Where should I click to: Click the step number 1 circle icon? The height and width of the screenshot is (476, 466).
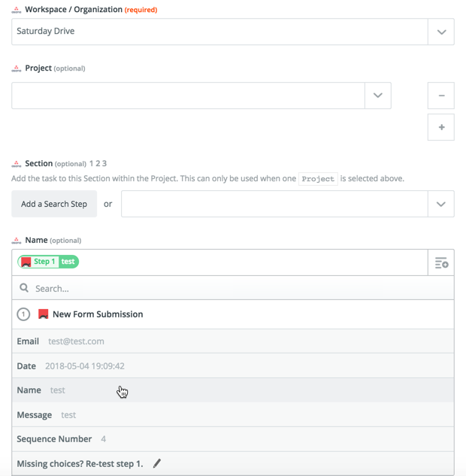point(23,314)
